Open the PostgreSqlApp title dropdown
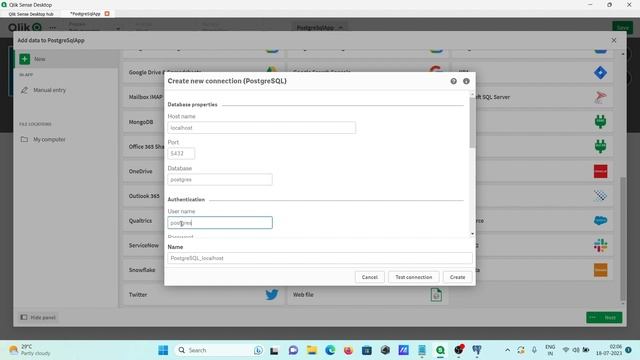640x360 pixels. coord(320,27)
